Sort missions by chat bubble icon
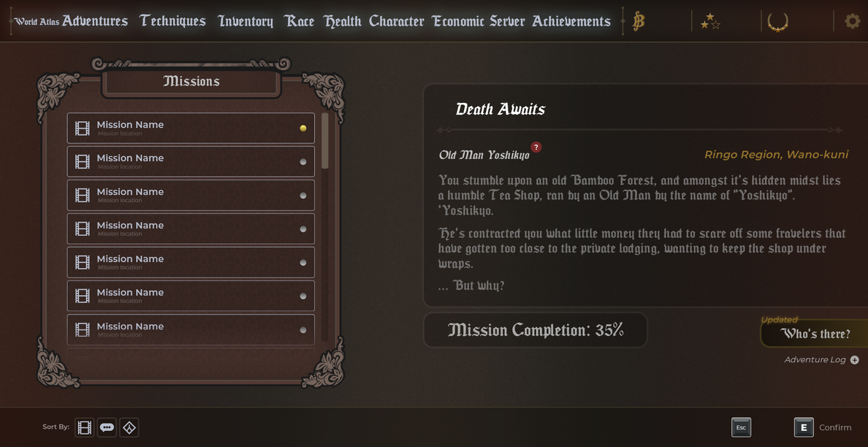The width and height of the screenshot is (868, 447). pos(107,427)
